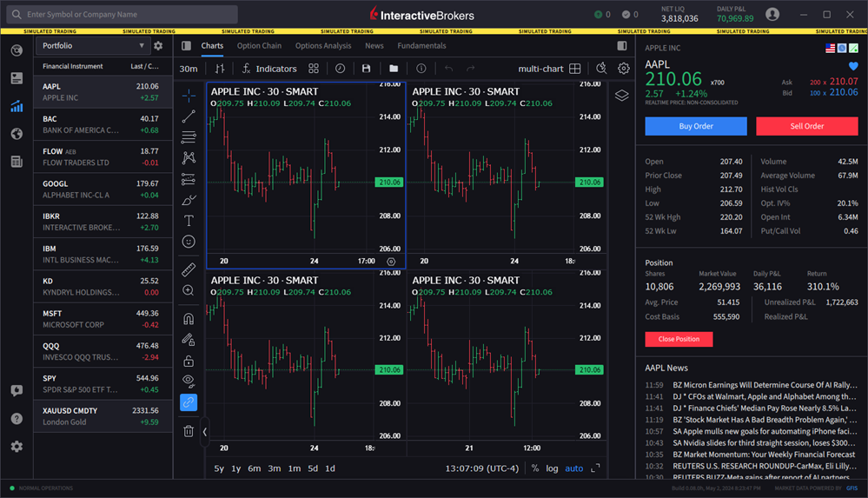The image size is (868, 498).
Task: Go to time settings in first chart
Action: (391, 262)
